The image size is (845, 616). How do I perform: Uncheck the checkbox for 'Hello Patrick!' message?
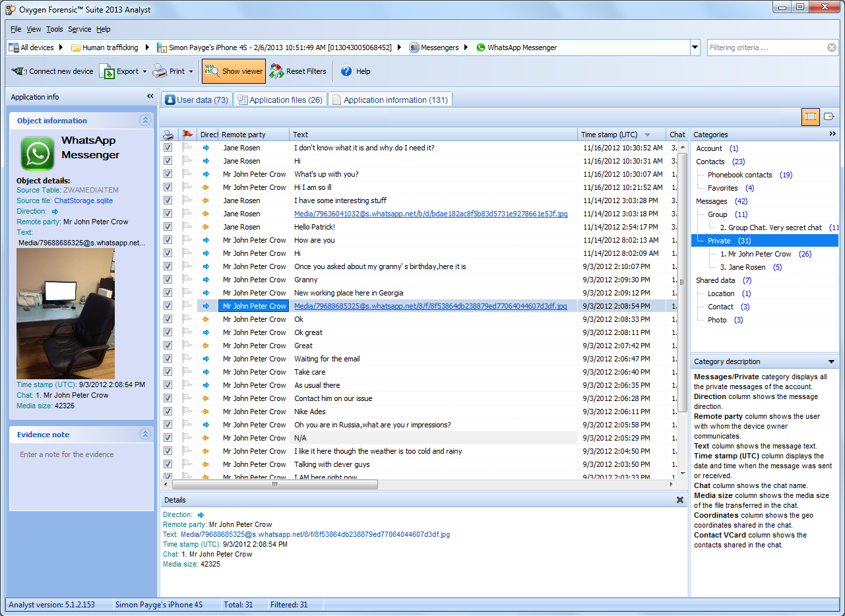tap(168, 227)
